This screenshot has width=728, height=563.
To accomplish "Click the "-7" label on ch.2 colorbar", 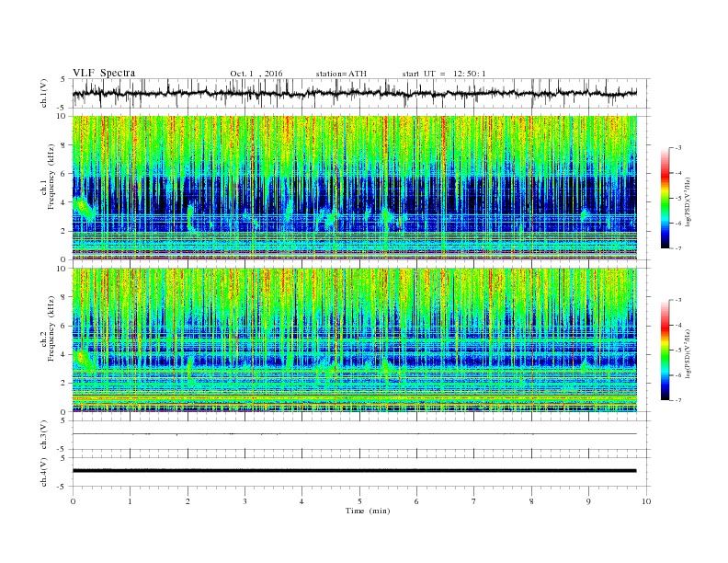I will click(x=678, y=400).
